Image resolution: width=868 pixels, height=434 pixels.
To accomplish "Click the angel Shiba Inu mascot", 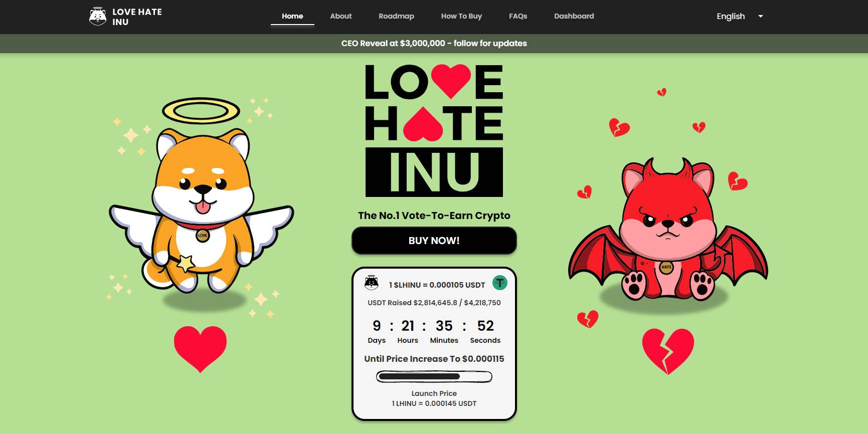I will [201, 196].
